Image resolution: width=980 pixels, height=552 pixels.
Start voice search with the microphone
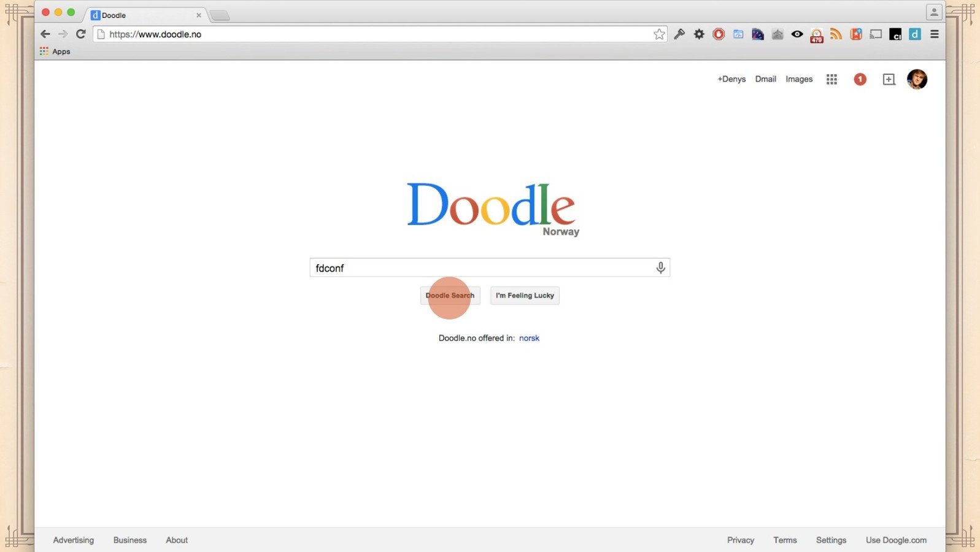[x=660, y=268]
